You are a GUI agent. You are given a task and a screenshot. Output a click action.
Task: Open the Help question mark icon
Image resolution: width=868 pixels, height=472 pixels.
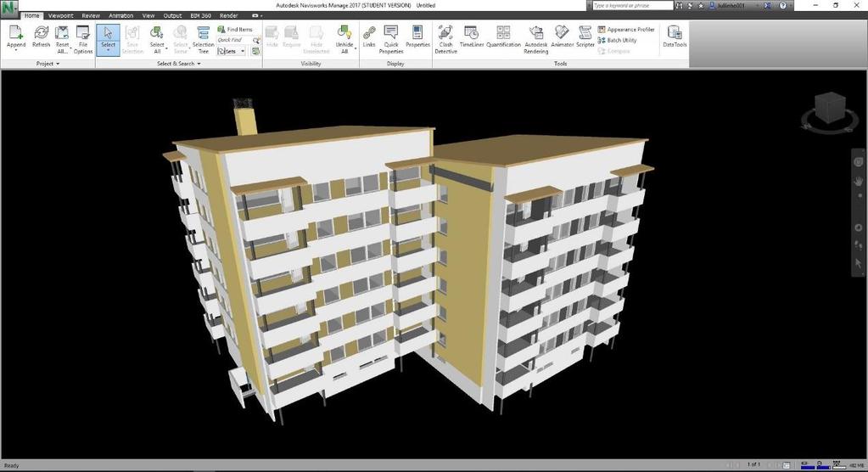click(783, 6)
